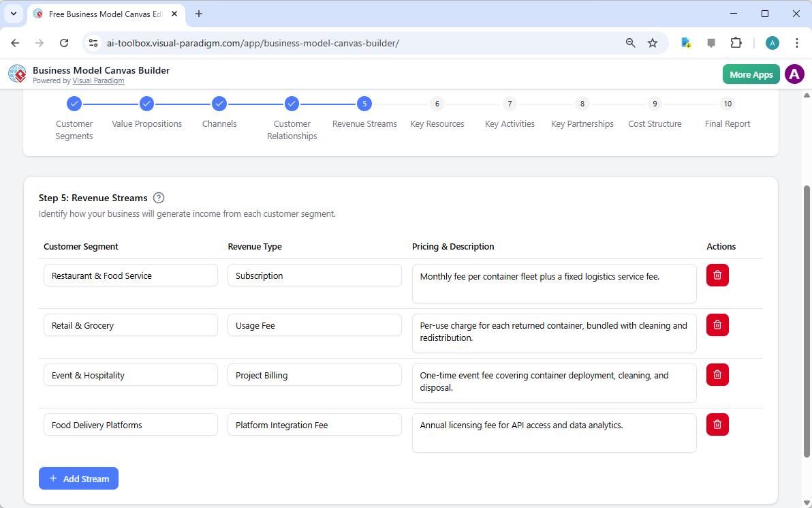
Task: Open the Chrome profile menu
Action: coord(772,42)
